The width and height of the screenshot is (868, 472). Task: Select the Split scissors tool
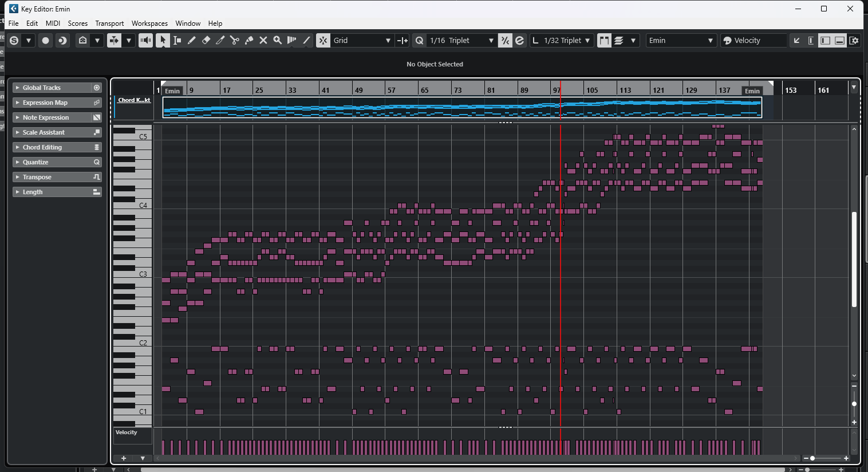click(x=234, y=40)
